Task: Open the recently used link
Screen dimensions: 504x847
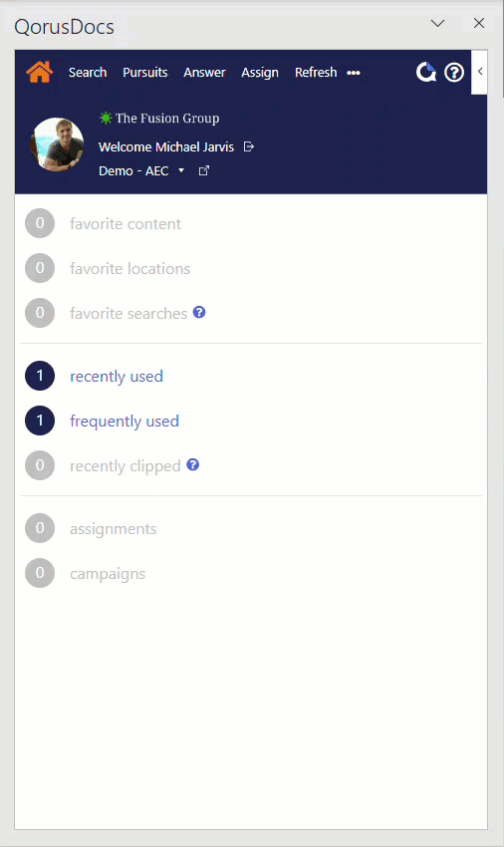Action: click(117, 376)
